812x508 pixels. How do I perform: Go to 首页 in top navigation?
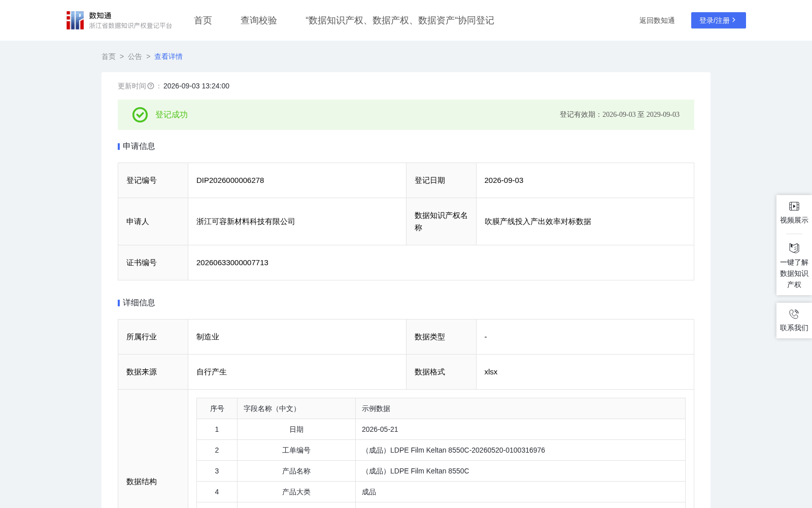tap(203, 20)
